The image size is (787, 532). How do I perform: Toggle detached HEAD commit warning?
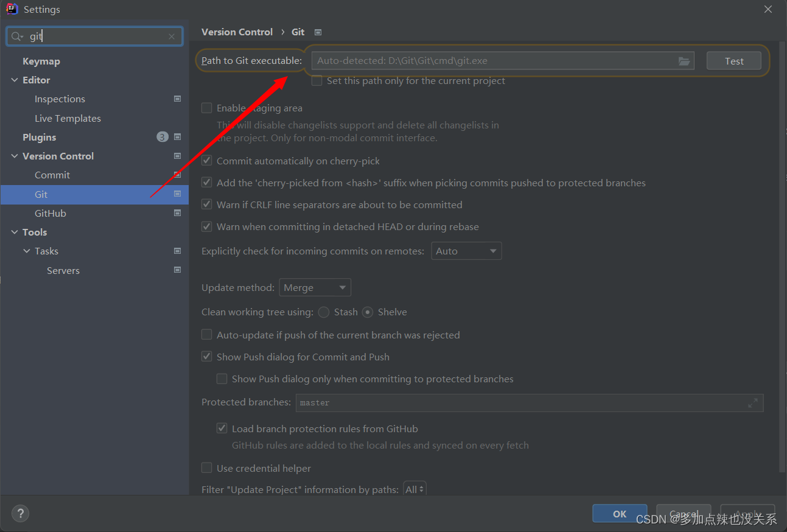[207, 226]
